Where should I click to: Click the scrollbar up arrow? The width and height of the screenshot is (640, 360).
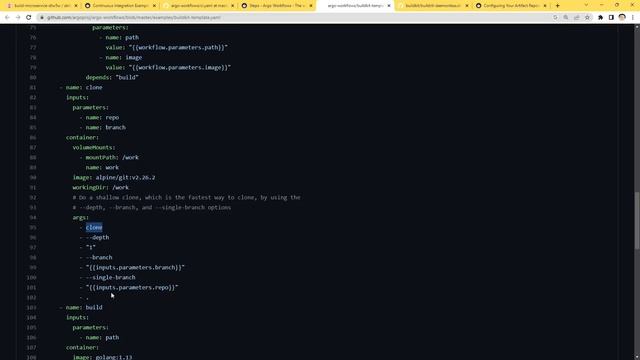coord(637,27)
